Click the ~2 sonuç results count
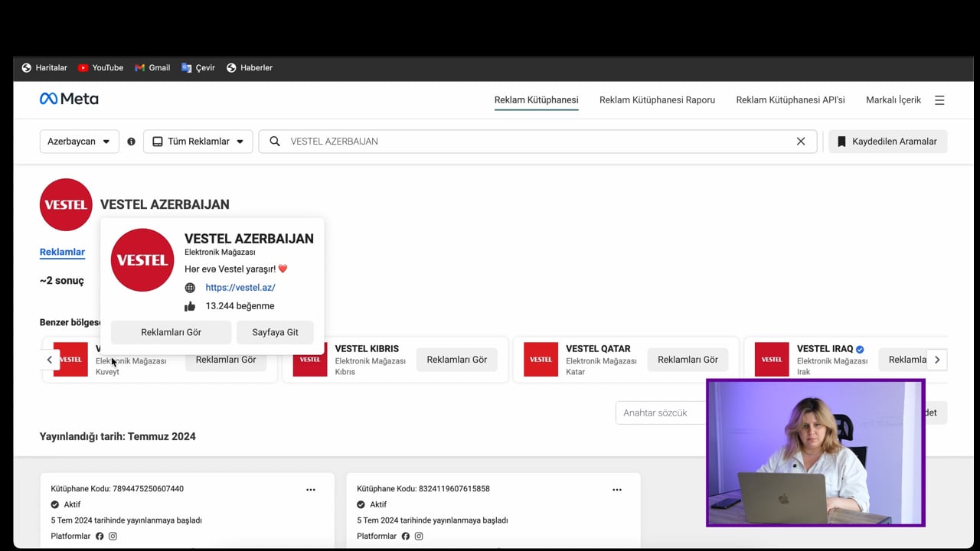The height and width of the screenshot is (551, 980). pyautogui.click(x=62, y=281)
